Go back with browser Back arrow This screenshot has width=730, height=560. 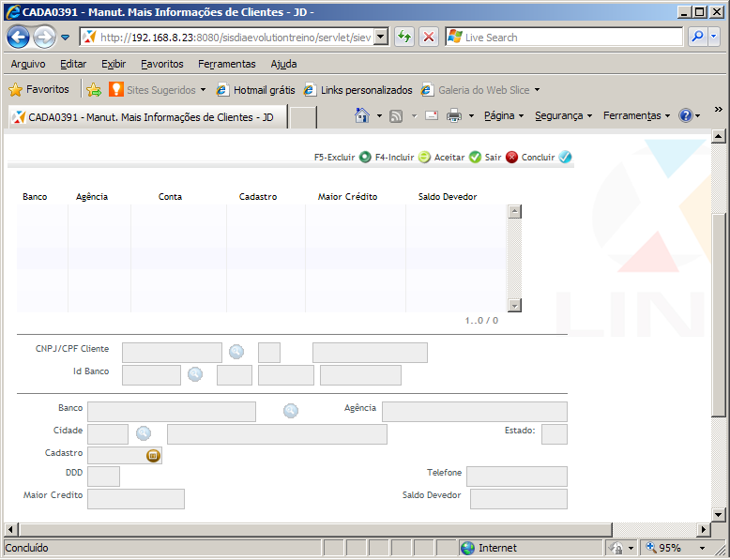point(18,38)
